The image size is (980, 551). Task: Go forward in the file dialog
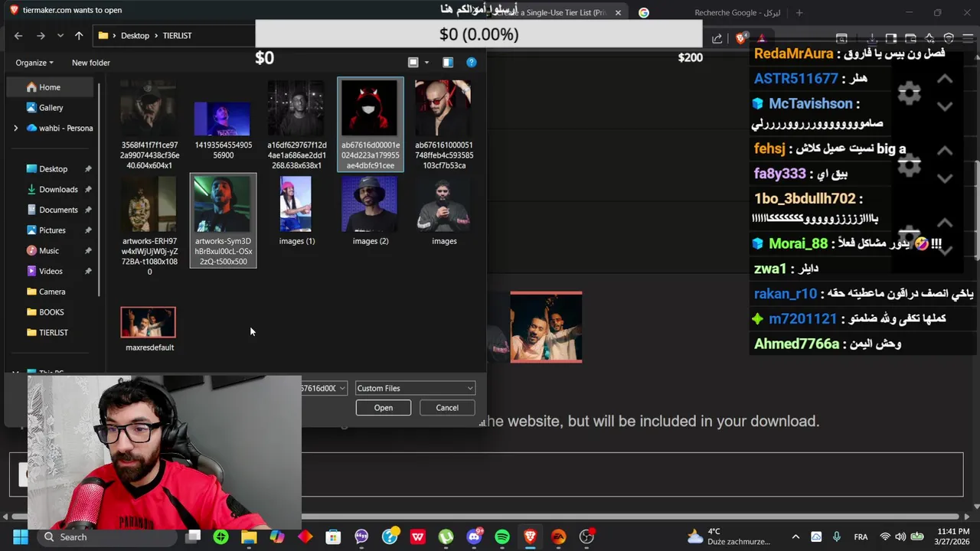click(41, 35)
